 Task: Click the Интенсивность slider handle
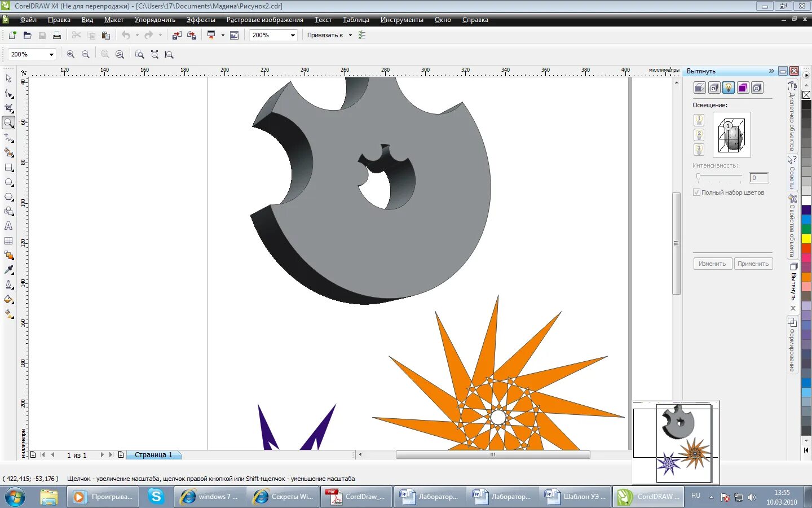[698, 177]
